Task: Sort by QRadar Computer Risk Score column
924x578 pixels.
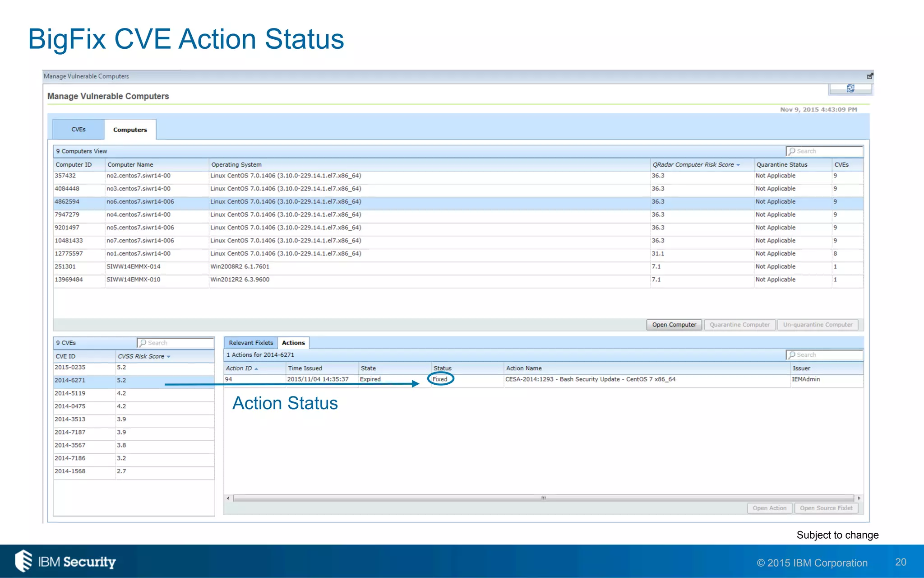Action: pos(702,165)
